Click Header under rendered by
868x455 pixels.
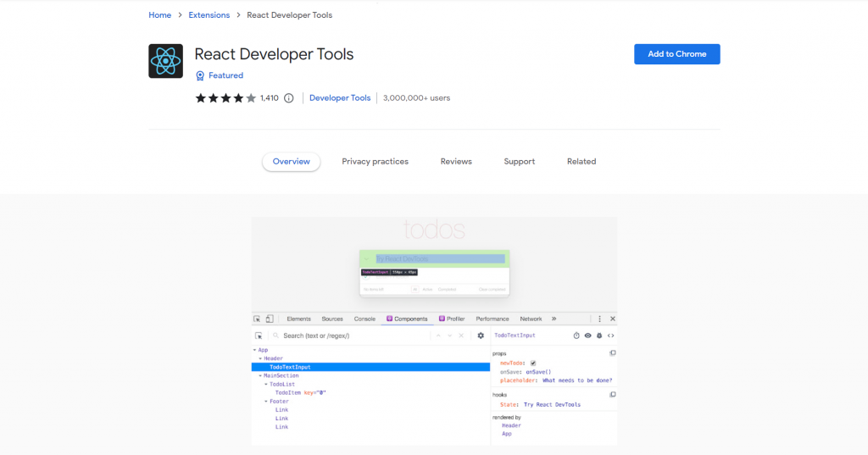(511, 425)
